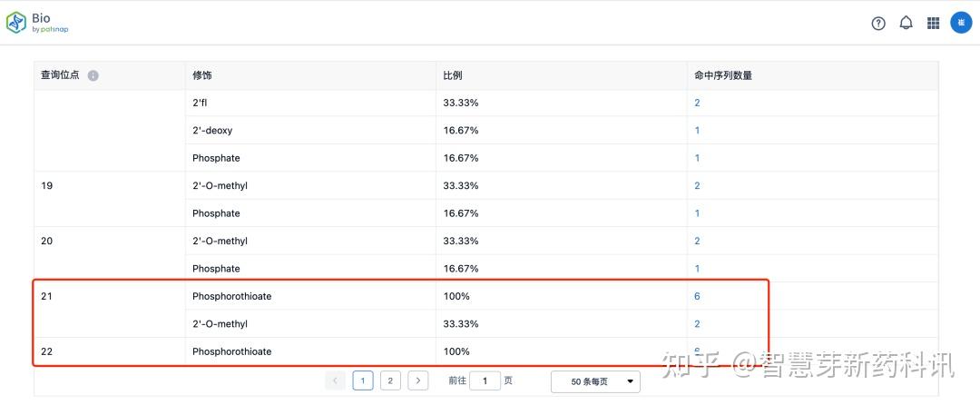Image resolution: width=980 pixels, height=405 pixels.
Task: Switch to page 2 in pagination
Action: coord(390,381)
